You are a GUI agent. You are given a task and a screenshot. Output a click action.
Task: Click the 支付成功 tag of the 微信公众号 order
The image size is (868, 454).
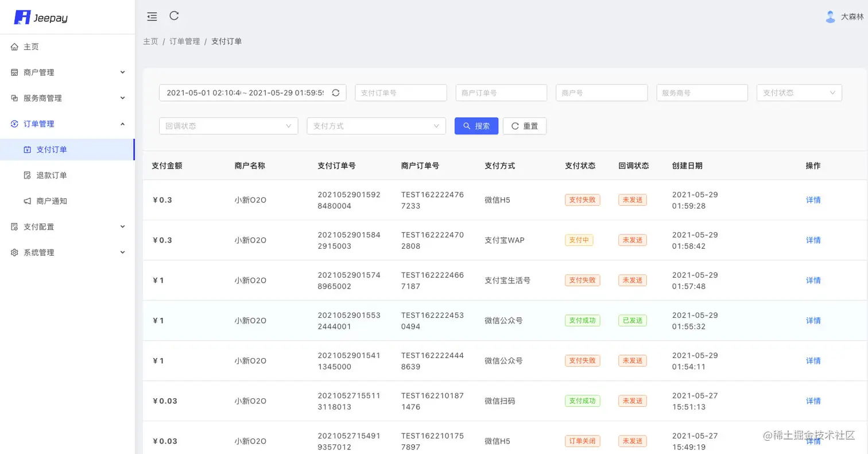point(583,321)
